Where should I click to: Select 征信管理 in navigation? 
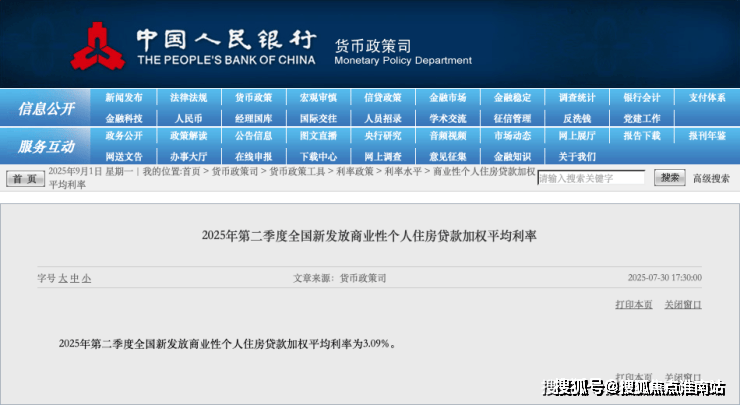pos(513,118)
